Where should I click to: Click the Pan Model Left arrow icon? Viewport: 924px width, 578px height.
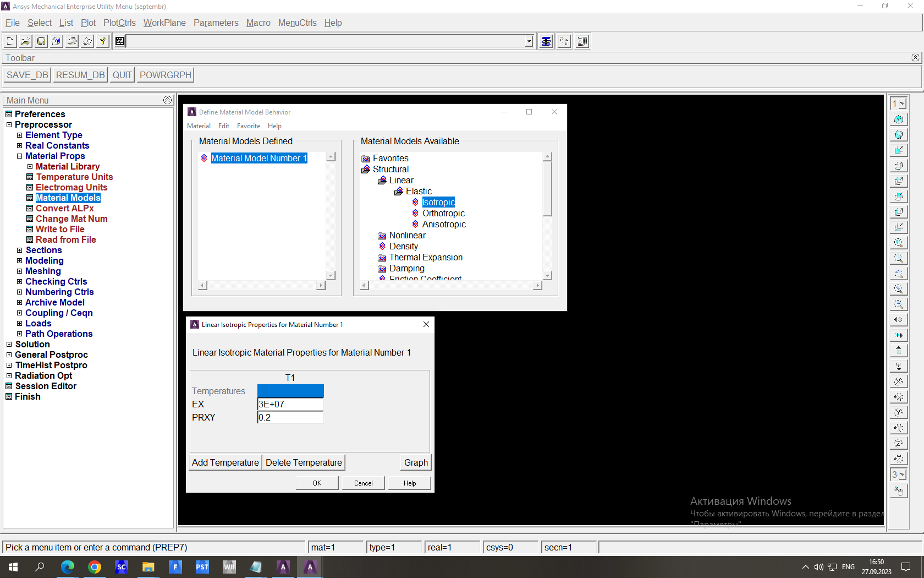point(899,320)
